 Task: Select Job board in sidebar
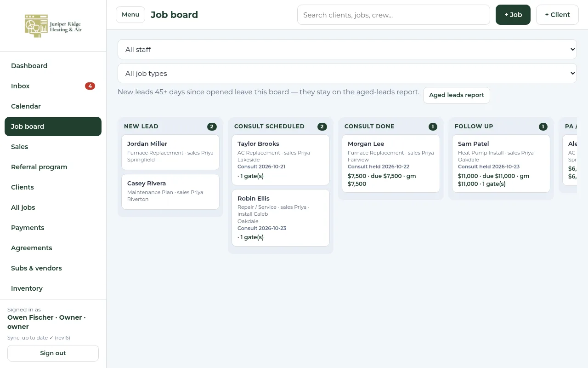point(53,126)
